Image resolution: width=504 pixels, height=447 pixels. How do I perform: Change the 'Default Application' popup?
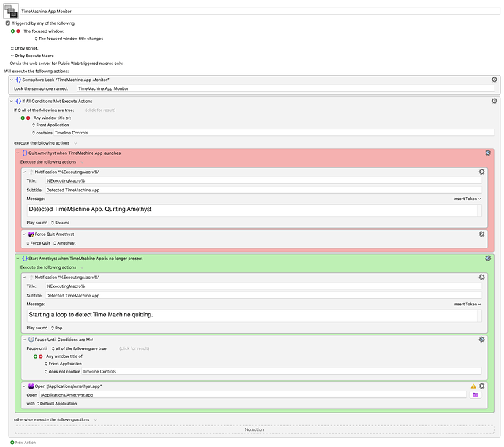56,404
